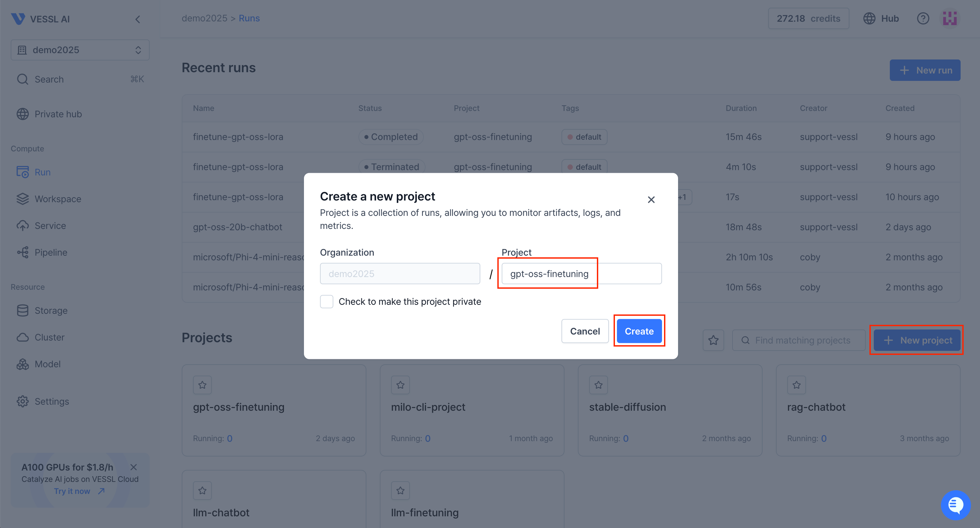980x528 pixels.
Task: Open the rag-chatbot project card
Action: 868,410
